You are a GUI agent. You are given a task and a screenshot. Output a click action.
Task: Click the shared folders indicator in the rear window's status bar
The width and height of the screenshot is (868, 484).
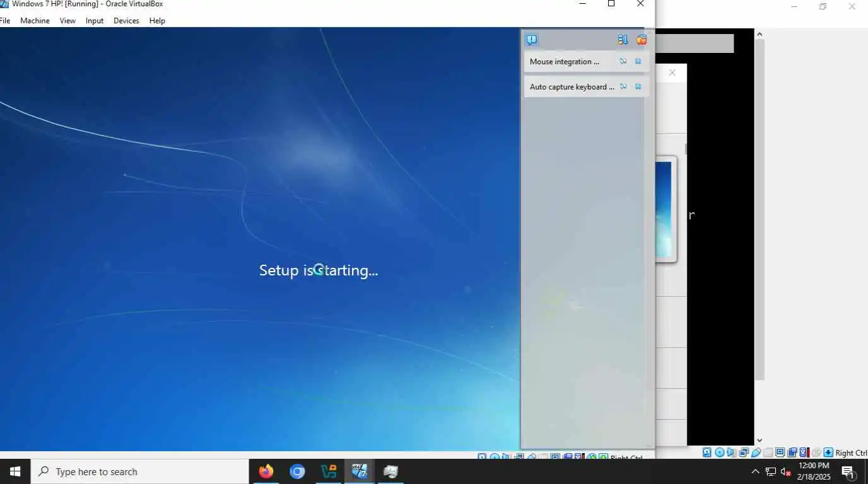click(x=768, y=452)
